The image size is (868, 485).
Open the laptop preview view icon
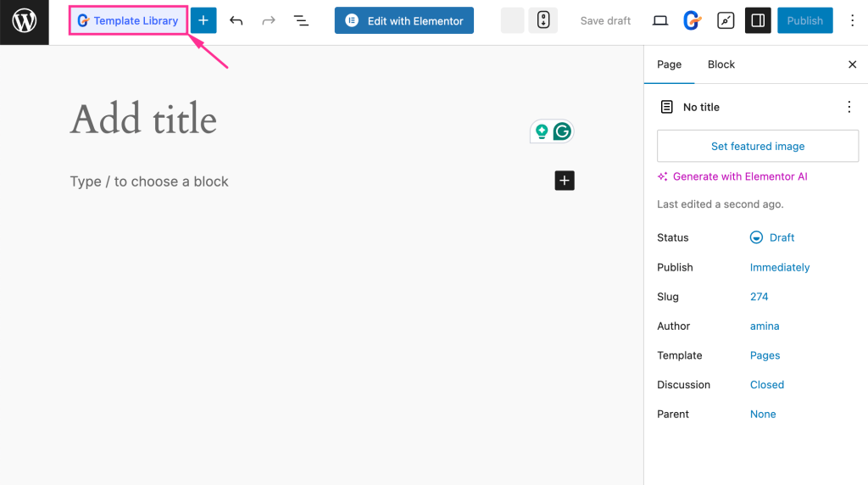(x=661, y=20)
